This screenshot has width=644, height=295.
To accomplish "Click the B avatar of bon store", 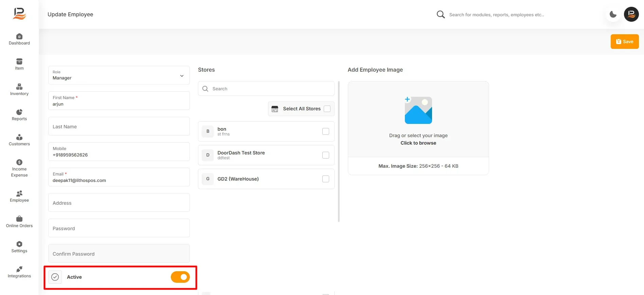I will coord(208,131).
